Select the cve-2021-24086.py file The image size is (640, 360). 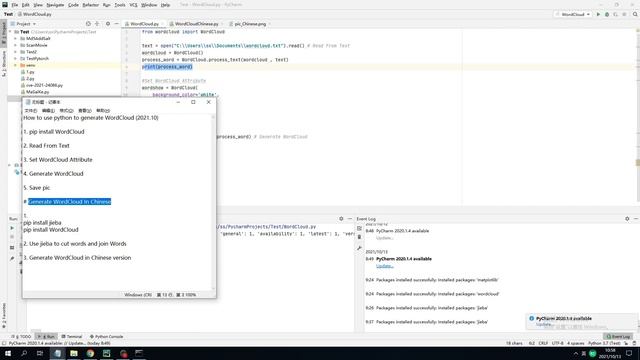[x=44, y=85]
